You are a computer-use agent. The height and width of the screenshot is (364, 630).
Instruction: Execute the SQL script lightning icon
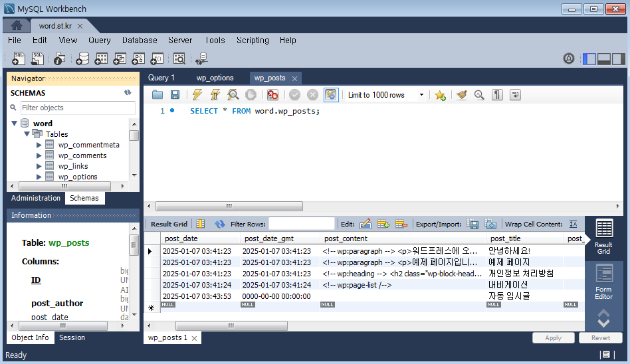coord(197,95)
